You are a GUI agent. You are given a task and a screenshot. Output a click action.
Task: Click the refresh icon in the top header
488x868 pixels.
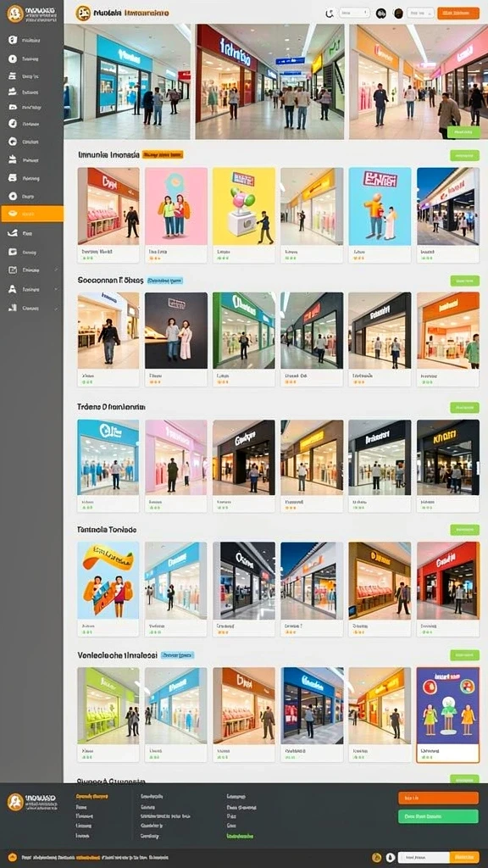[x=330, y=13]
